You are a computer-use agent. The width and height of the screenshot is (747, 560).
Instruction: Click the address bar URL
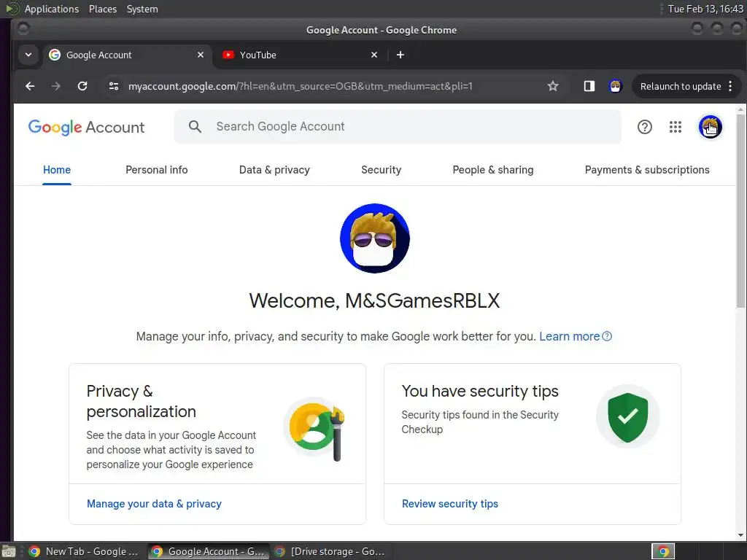tap(300, 86)
